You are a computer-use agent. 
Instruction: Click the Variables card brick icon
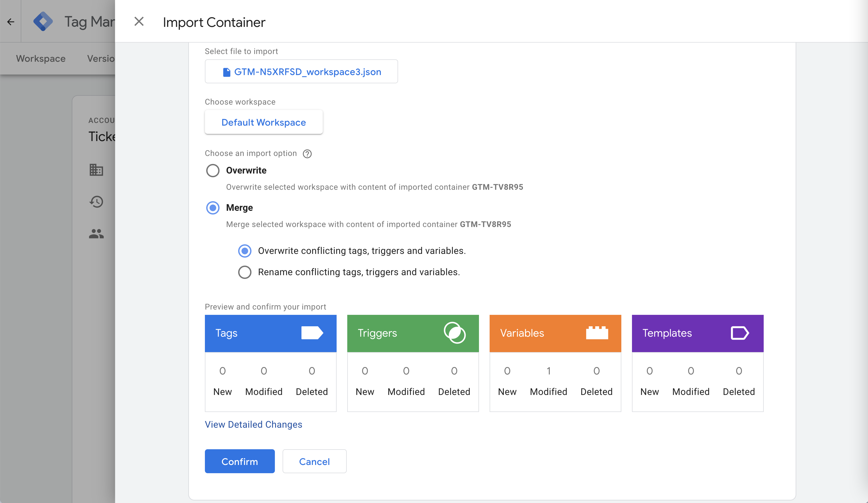tap(597, 333)
